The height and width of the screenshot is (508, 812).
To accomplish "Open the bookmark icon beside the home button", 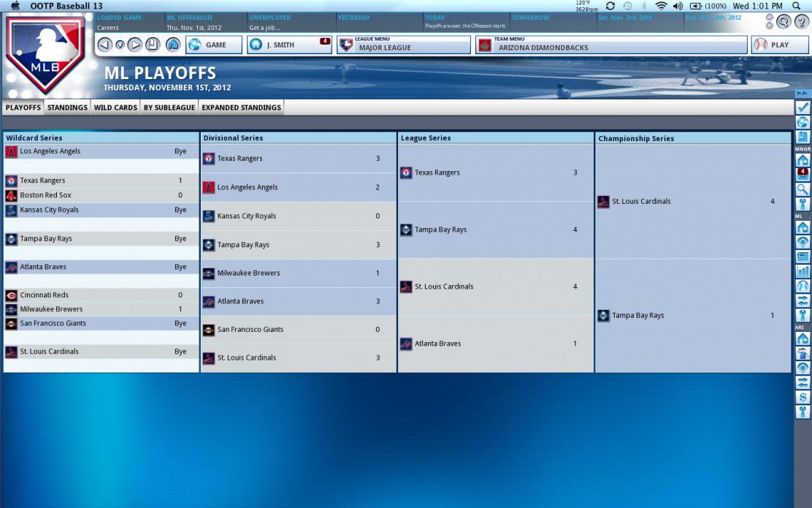I will [153, 45].
